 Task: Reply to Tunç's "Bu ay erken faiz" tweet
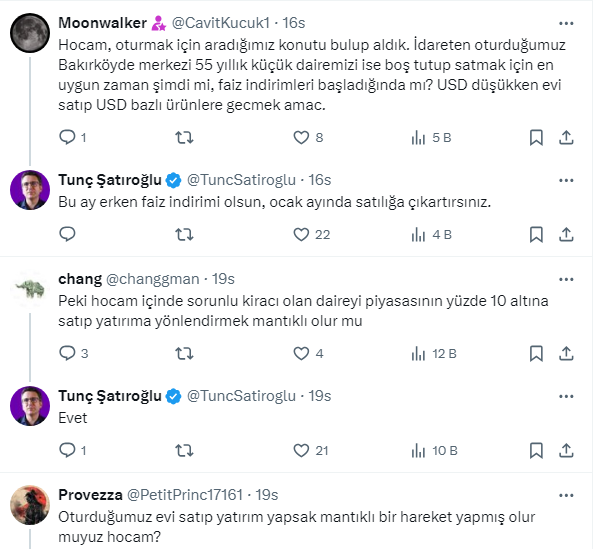click(x=68, y=235)
